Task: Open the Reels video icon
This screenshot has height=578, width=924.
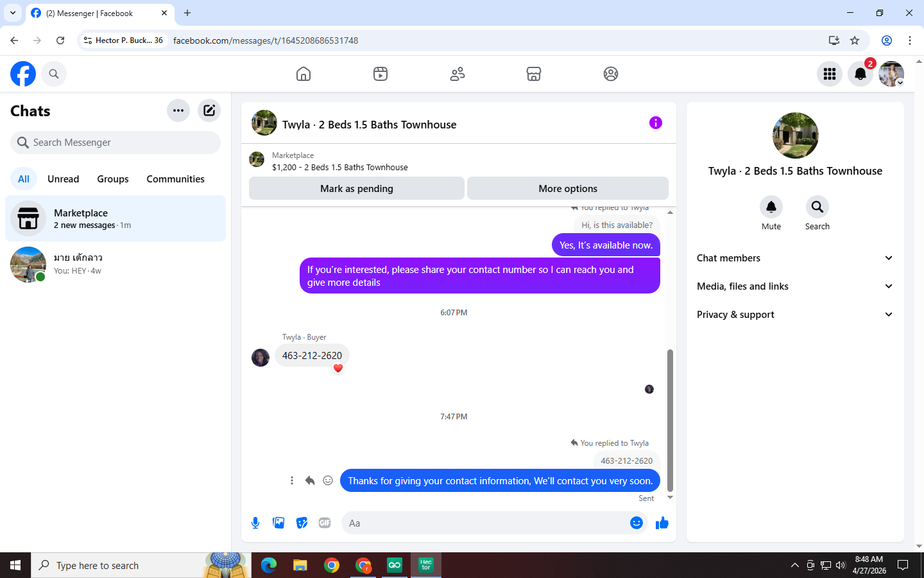Action: coord(381,74)
